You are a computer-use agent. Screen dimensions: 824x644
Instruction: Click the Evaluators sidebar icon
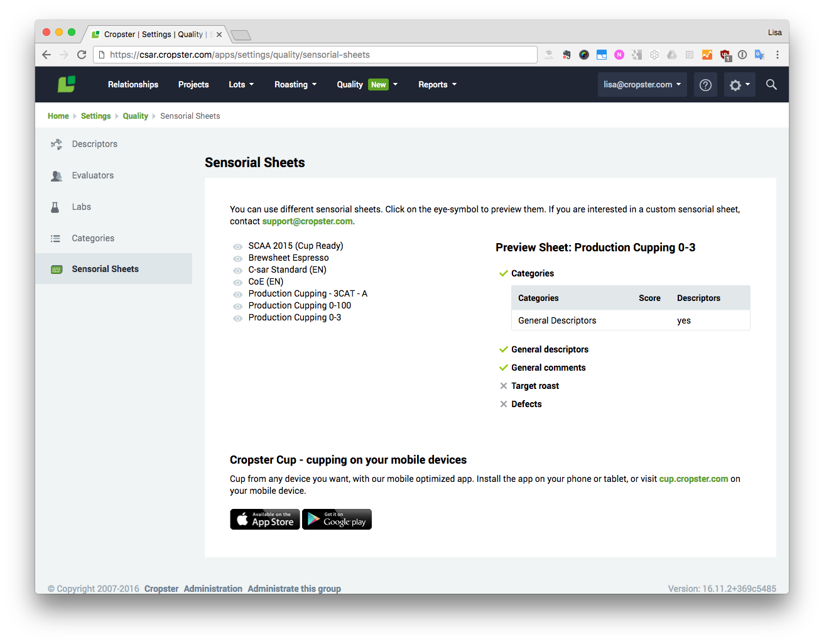click(56, 176)
